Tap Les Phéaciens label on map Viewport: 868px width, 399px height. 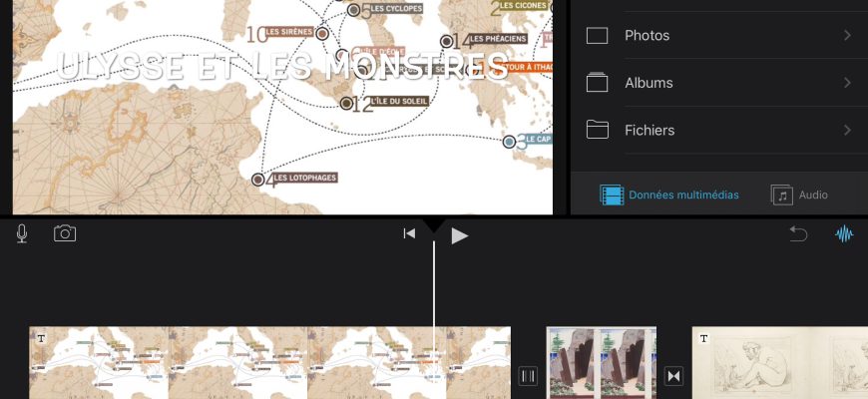tap(498, 39)
